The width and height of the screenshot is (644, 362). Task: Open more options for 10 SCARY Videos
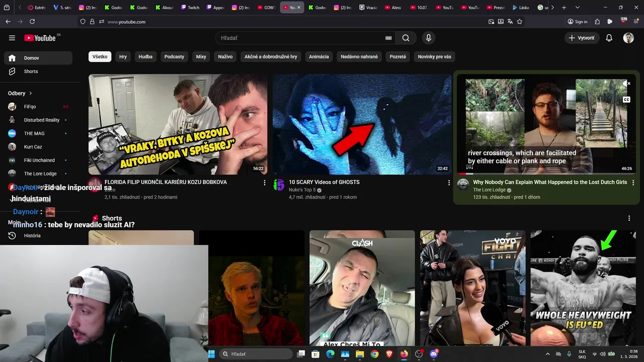(449, 183)
